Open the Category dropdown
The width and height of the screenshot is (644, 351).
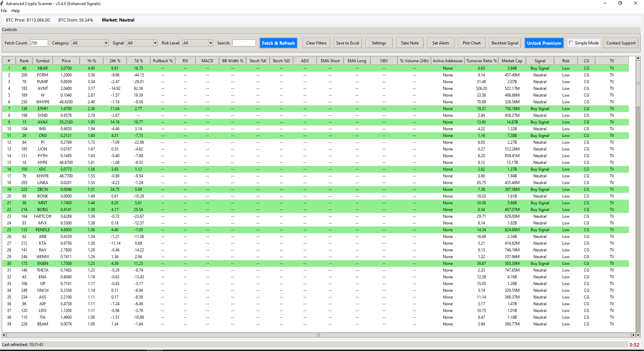(106, 43)
